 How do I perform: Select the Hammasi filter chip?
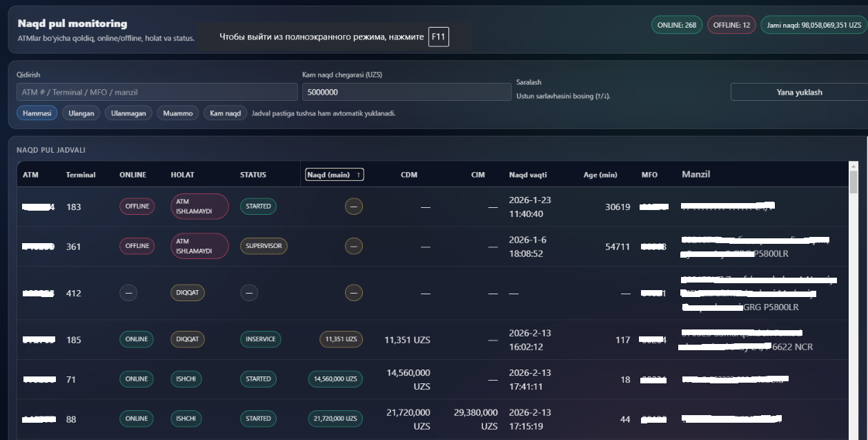37,113
